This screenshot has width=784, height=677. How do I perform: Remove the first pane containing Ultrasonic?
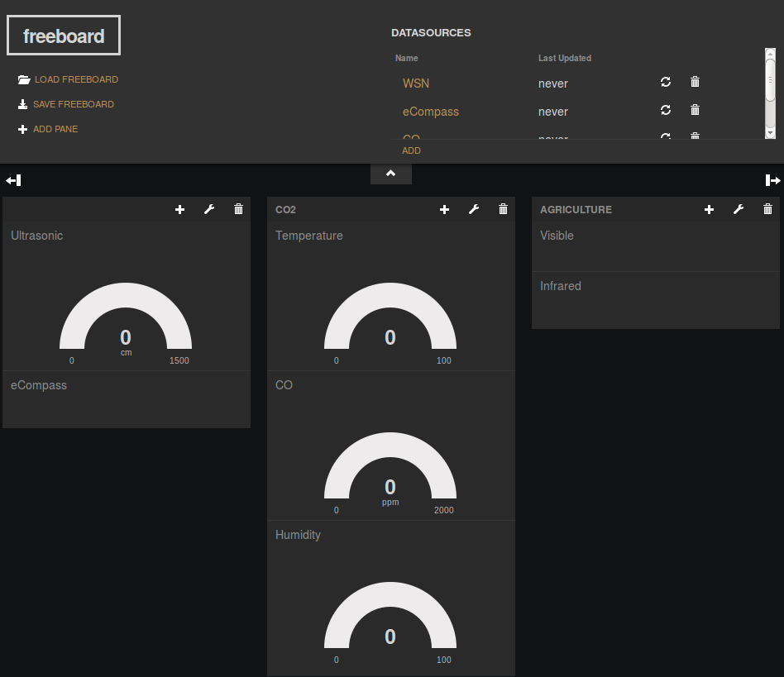coord(238,210)
